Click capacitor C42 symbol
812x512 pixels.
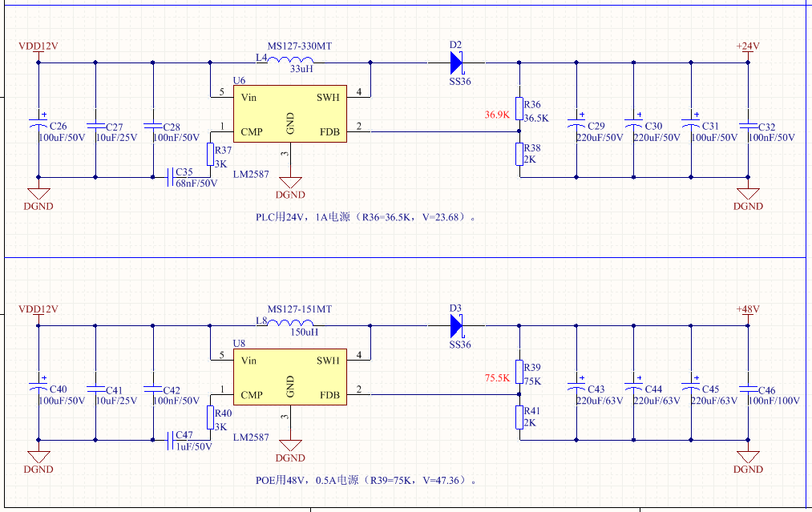pyautogui.click(x=153, y=389)
